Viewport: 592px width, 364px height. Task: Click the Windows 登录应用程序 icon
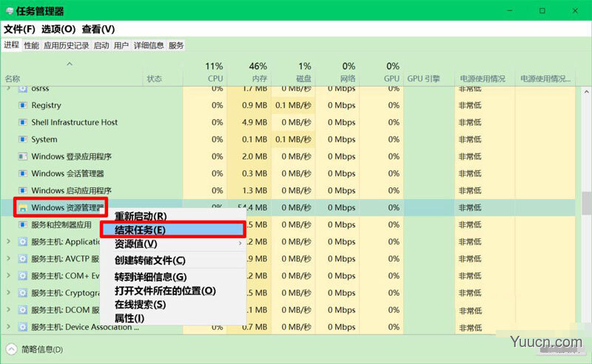[23, 156]
